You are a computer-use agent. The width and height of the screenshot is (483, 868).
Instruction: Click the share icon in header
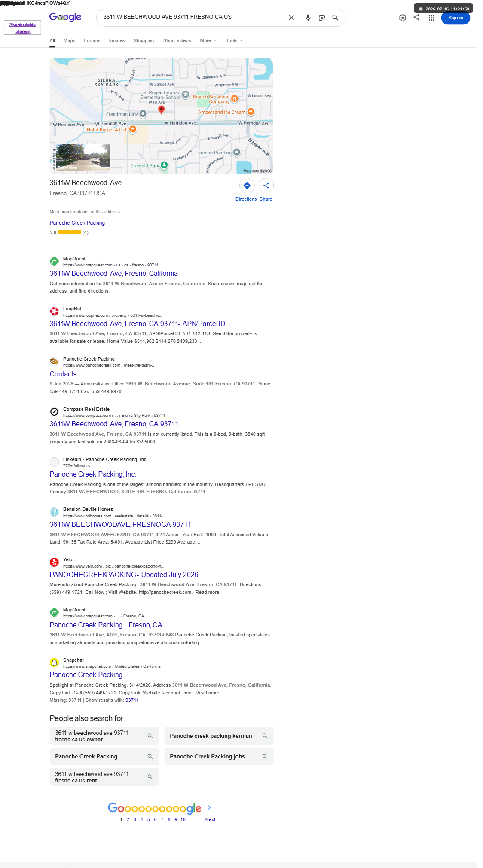416,17
